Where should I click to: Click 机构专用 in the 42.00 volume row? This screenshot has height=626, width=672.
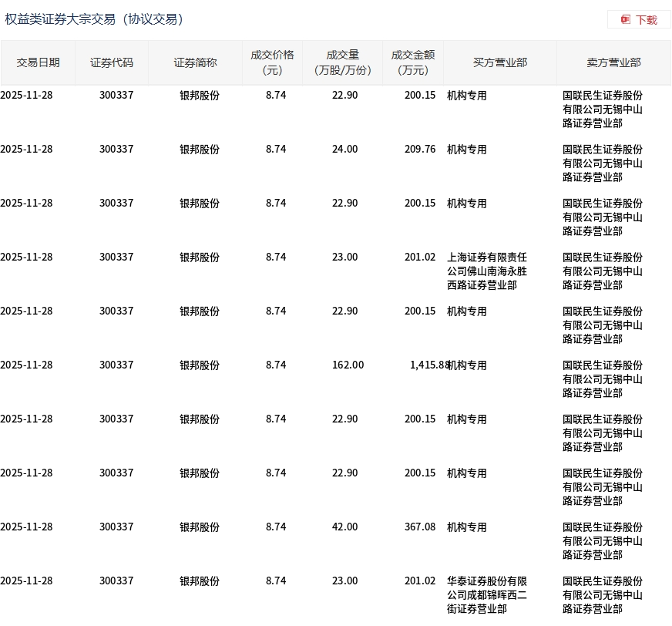click(467, 527)
